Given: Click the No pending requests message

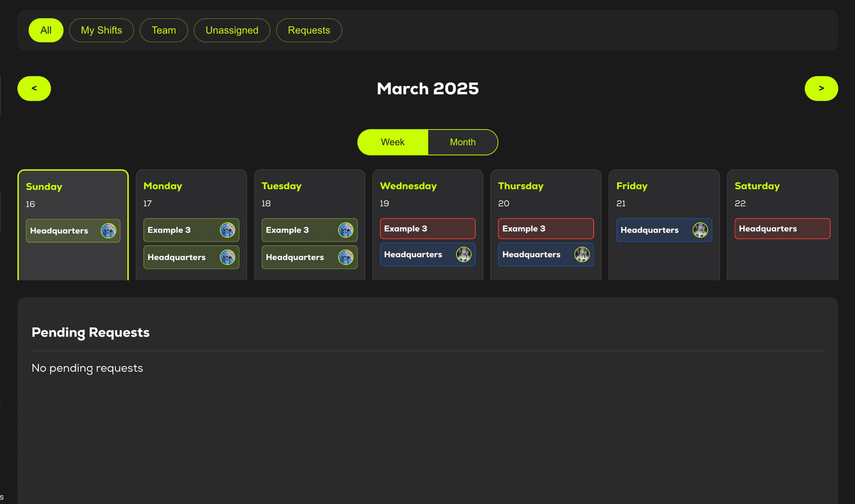Looking at the screenshot, I should click(x=87, y=368).
